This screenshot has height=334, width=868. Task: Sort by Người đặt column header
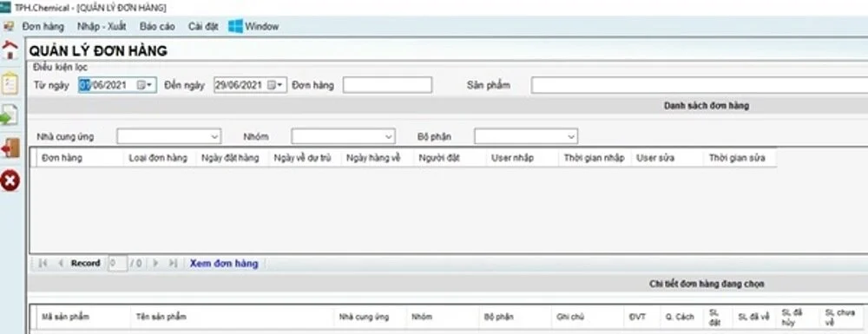(x=450, y=158)
